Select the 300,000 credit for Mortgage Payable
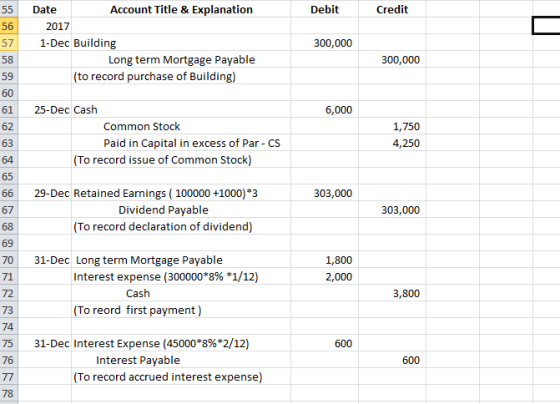The width and height of the screenshot is (560, 404). [392, 60]
